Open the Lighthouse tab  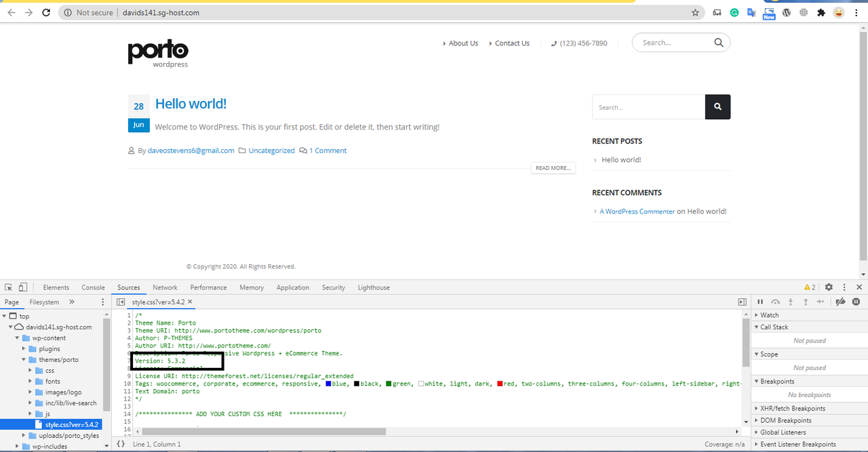(374, 287)
